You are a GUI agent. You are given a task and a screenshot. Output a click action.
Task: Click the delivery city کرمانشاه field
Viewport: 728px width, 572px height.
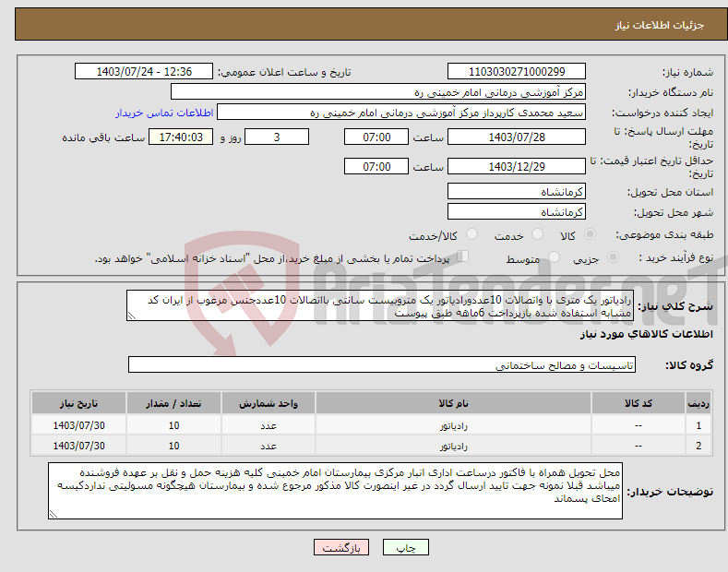tap(517, 211)
